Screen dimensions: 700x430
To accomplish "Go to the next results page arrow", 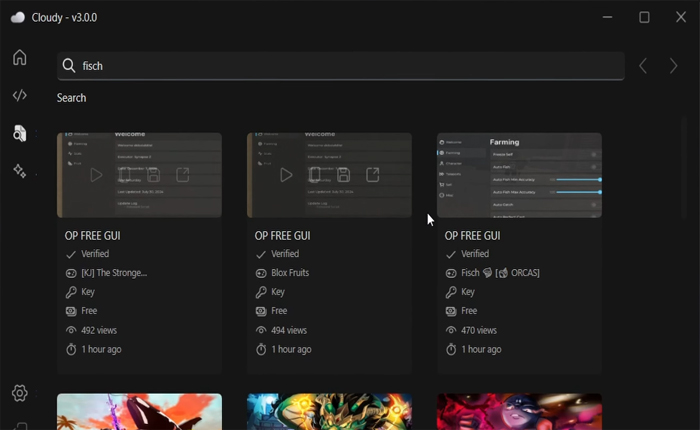I will click(673, 66).
